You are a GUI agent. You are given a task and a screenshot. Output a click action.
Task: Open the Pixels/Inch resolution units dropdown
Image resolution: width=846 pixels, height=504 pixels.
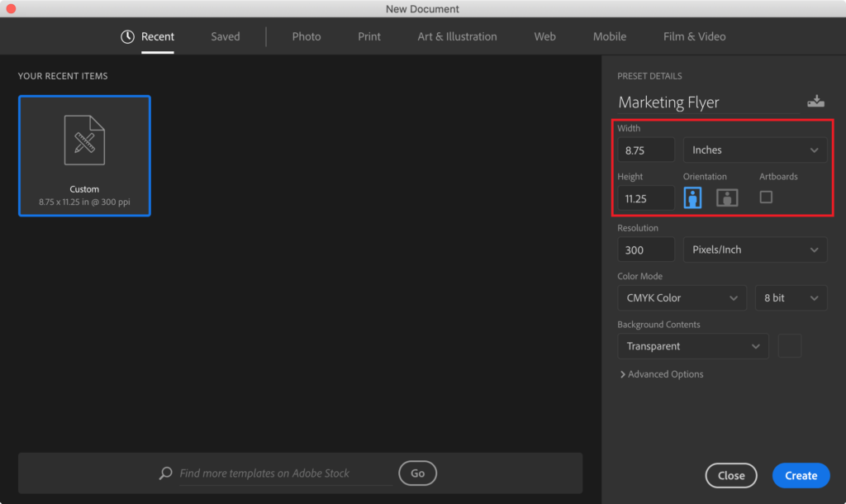754,250
